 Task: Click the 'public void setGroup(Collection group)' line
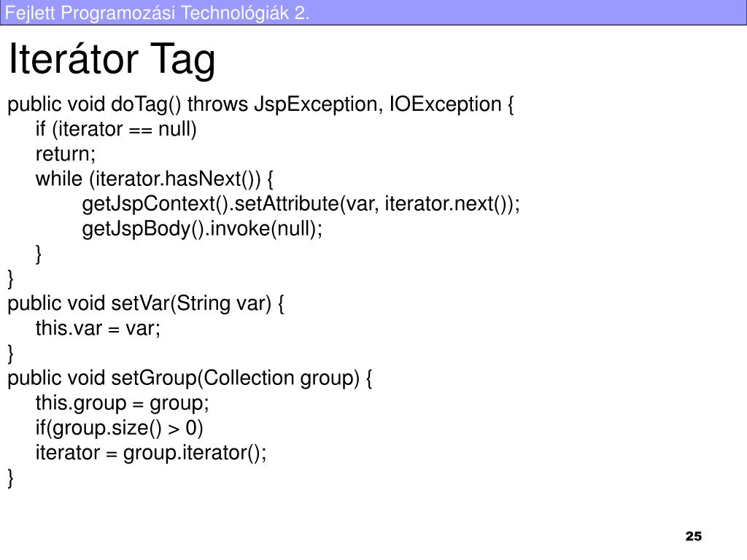point(190,378)
